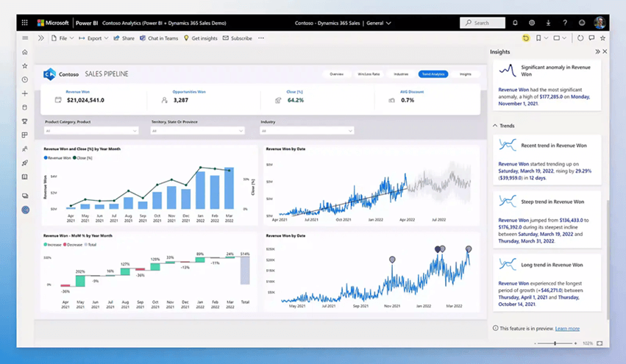Open the Workspaces icon in sidebar

(25, 196)
